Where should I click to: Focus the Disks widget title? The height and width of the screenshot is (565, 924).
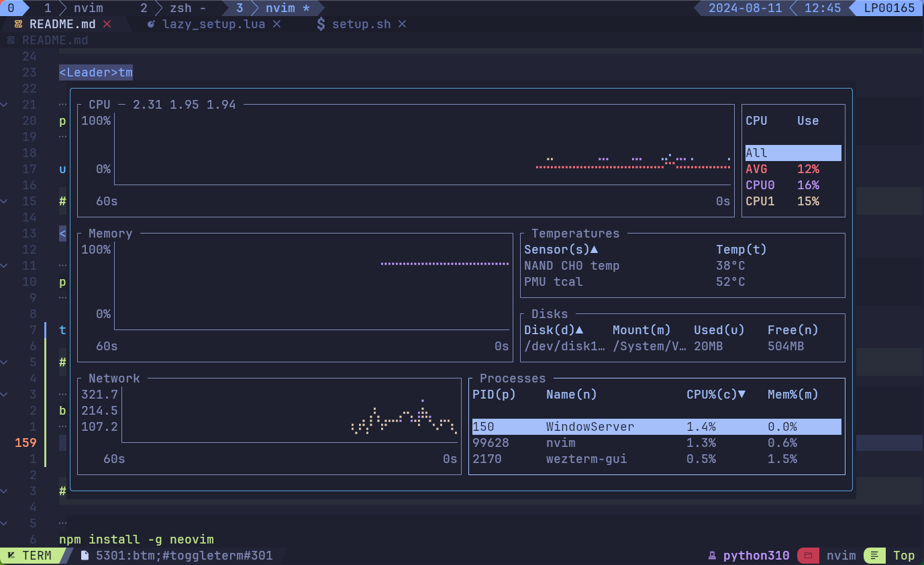click(550, 314)
